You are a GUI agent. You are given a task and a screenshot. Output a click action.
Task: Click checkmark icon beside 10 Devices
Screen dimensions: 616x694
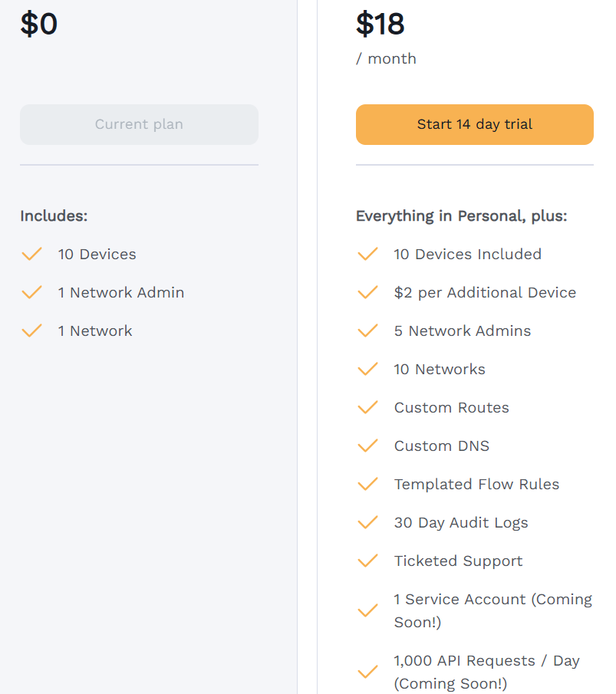[x=31, y=254]
